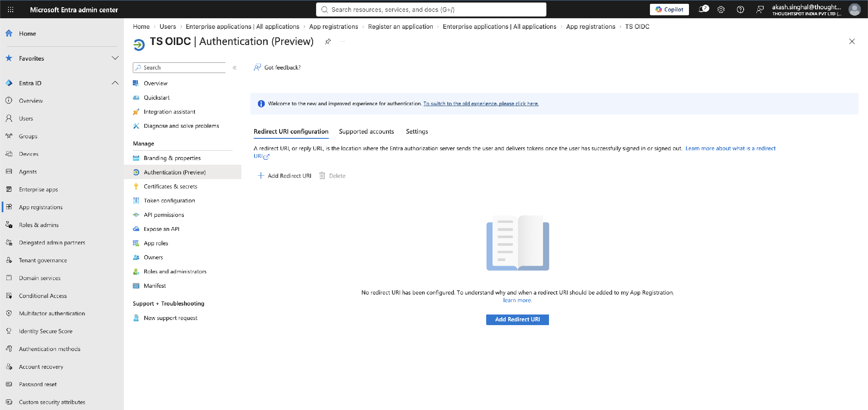Screen dimensions: 868x410
Task: Collapse the resource menu with double chevron
Action: pos(235,67)
